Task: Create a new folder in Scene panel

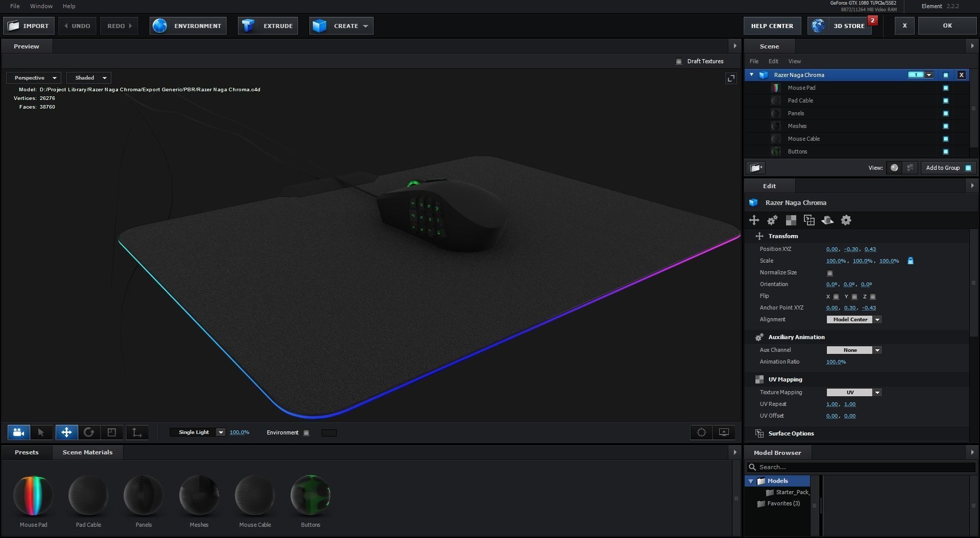Action: coord(756,168)
